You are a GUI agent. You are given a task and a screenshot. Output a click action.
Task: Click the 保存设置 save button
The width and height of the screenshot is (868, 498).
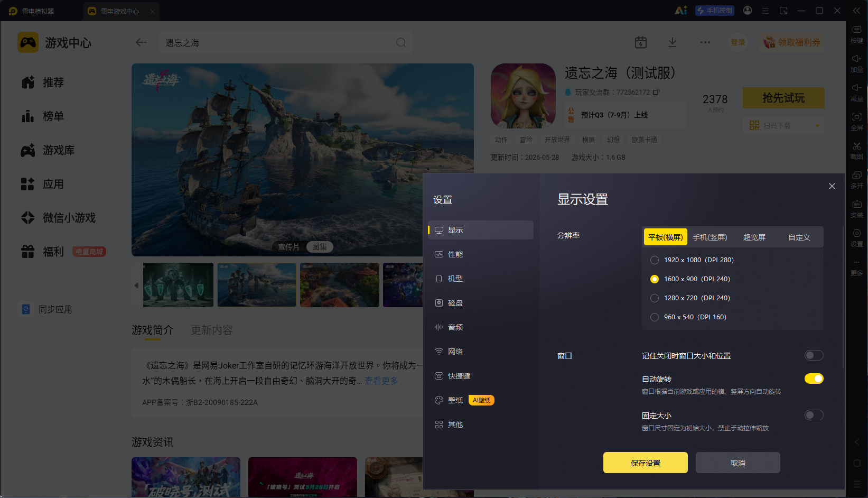pos(646,463)
